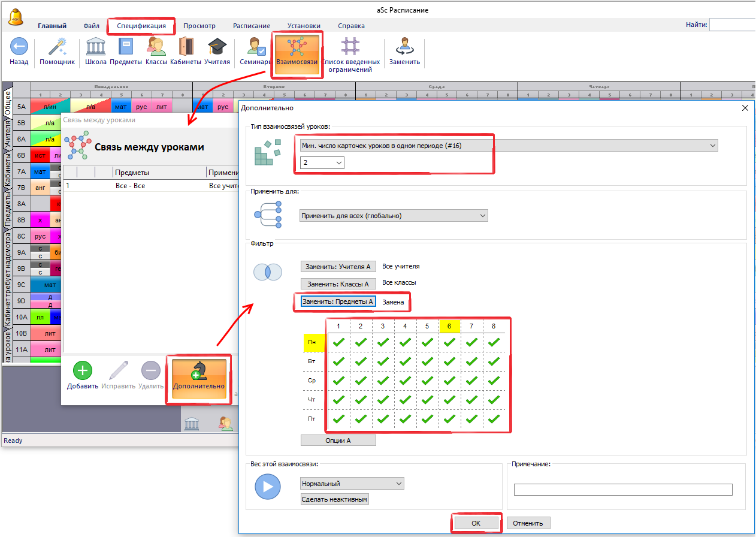Open the Кабинеты door icon

point(186,47)
